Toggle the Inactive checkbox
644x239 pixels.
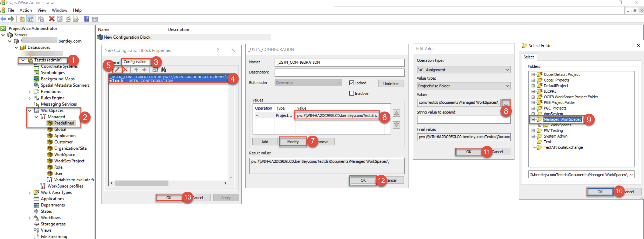pyautogui.click(x=352, y=93)
